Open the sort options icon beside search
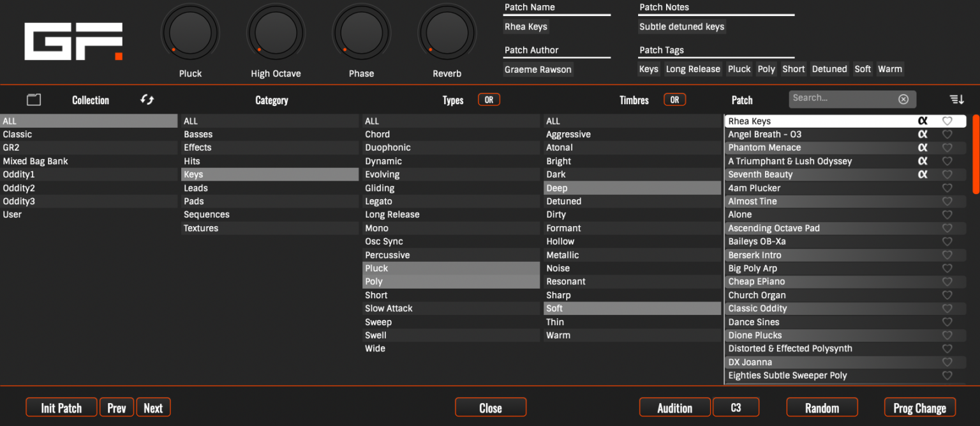 [956, 100]
